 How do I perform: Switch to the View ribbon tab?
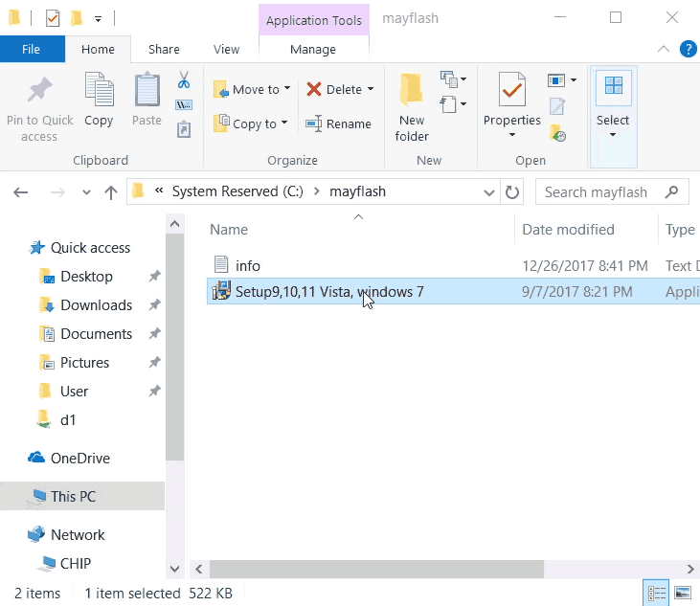[x=226, y=49]
